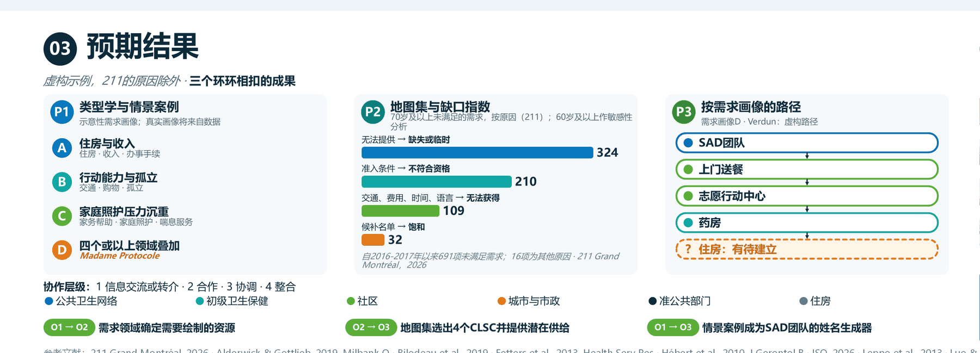Click the O1 → O3 green pill
This screenshot has width=980, height=353.
(672, 327)
